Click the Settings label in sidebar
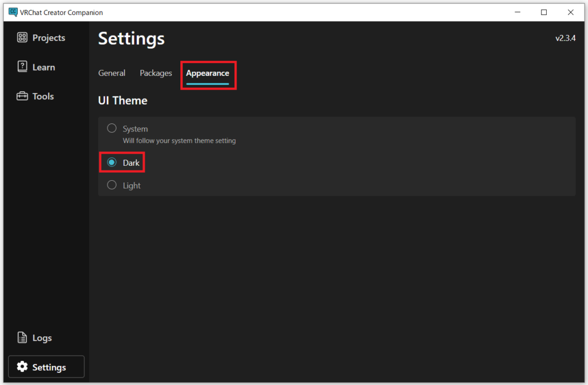 [49, 367]
